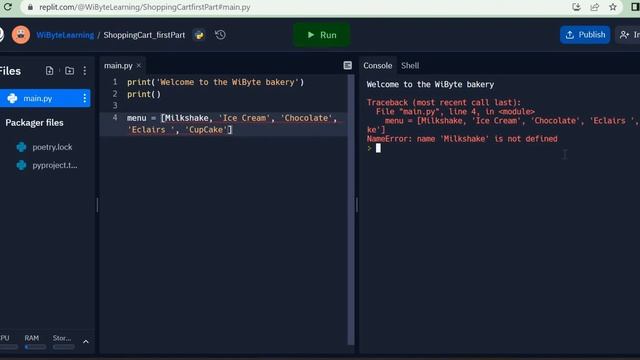
Task: Toggle the editor pane layout icon
Action: 347,65
